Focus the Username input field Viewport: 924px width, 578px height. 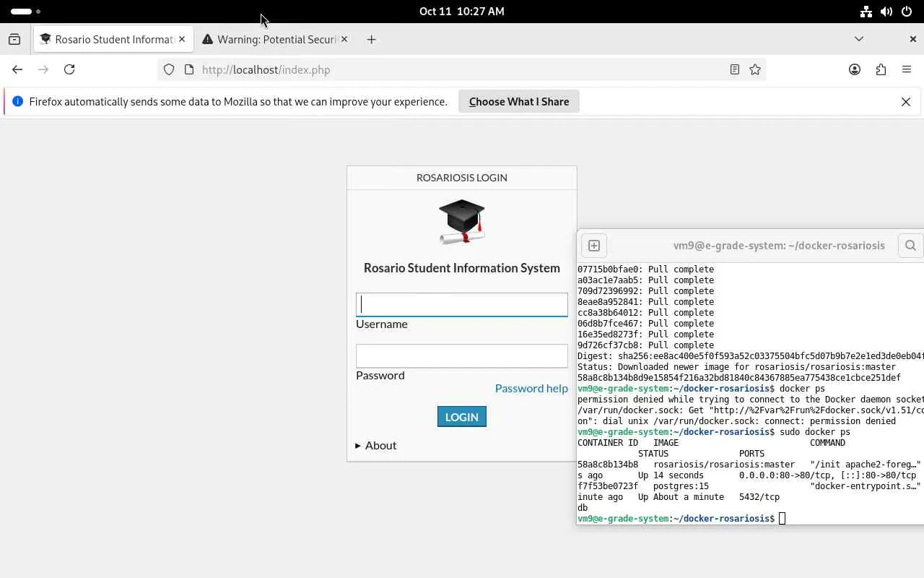(462, 304)
